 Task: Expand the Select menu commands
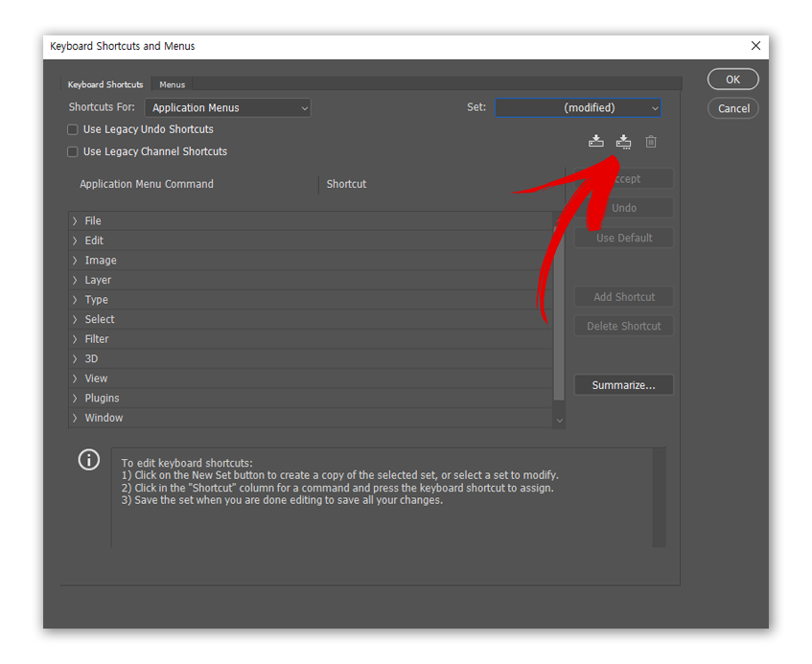coord(75,319)
